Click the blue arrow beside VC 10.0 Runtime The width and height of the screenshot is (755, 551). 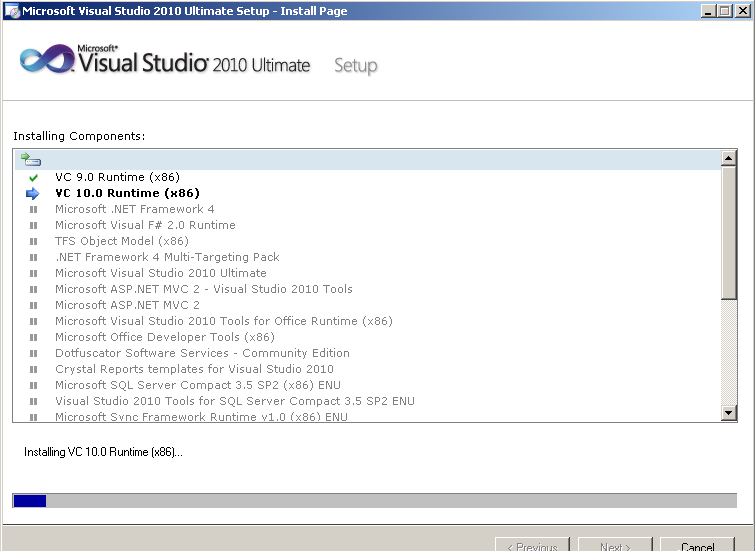click(33, 194)
